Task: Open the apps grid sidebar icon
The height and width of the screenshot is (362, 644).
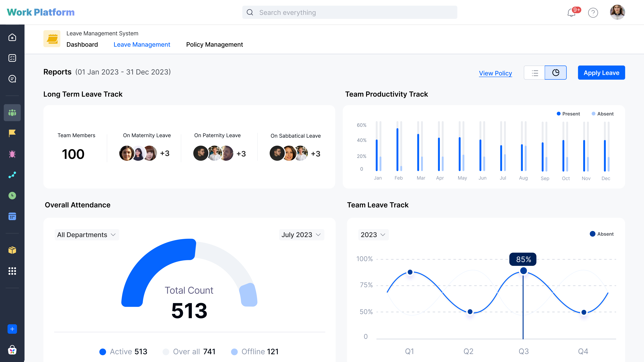Action: (x=12, y=271)
